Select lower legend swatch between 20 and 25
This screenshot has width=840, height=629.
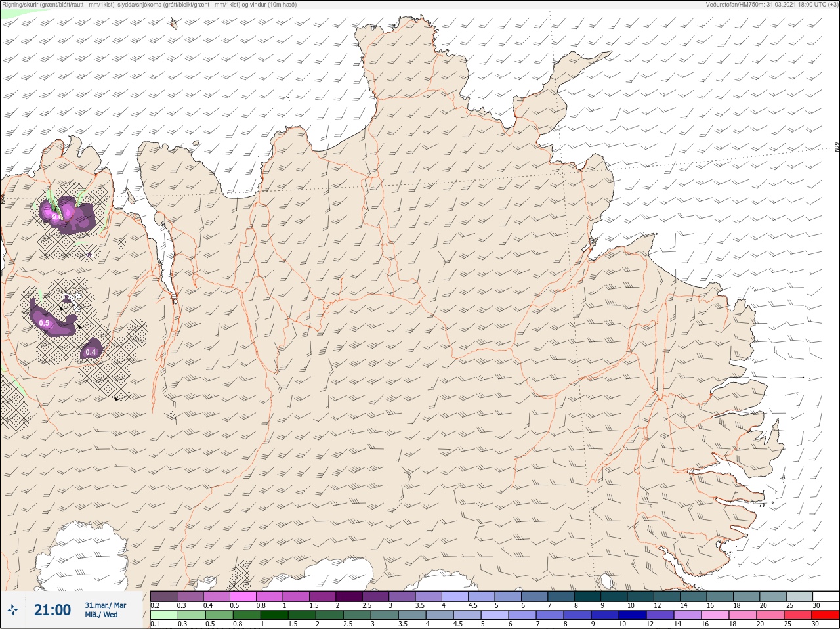point(770,615)
